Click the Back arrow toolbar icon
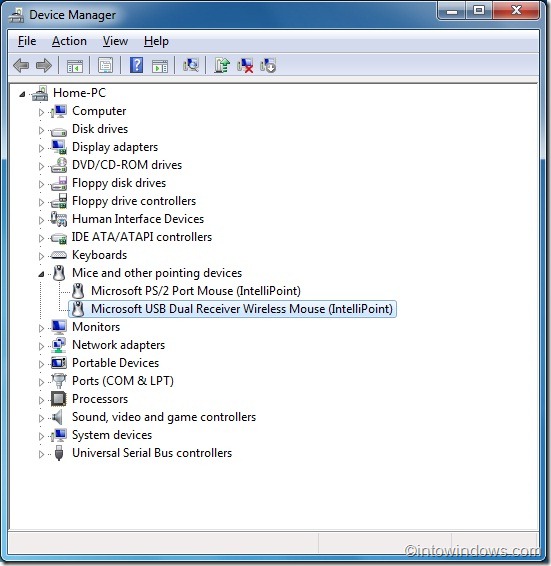 [21, 66]
